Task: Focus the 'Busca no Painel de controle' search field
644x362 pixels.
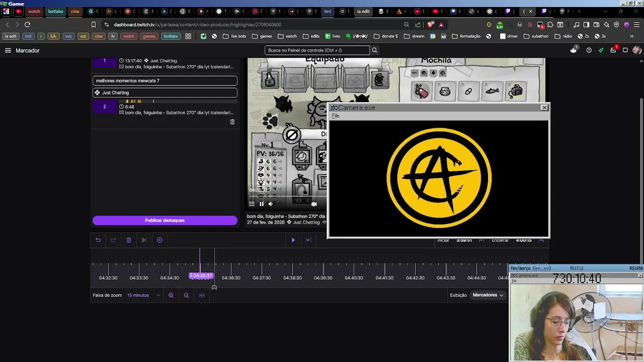Action: [317, 50]
